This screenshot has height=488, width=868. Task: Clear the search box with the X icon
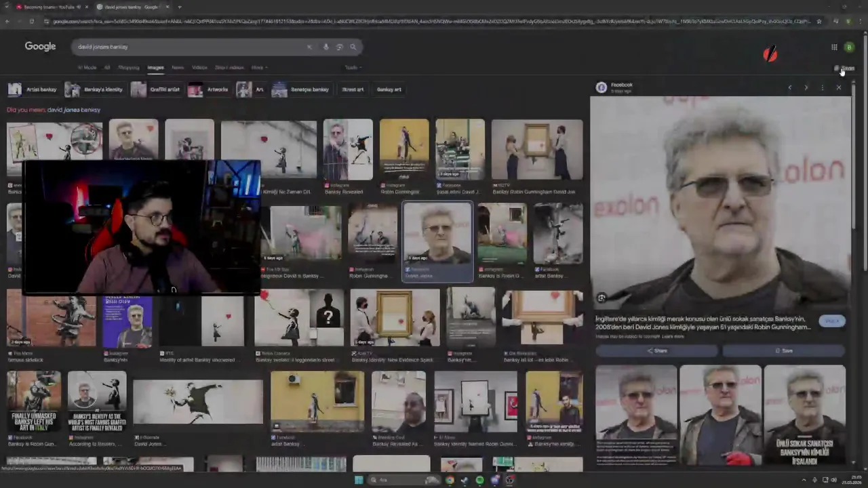click(x=309, y=47)
